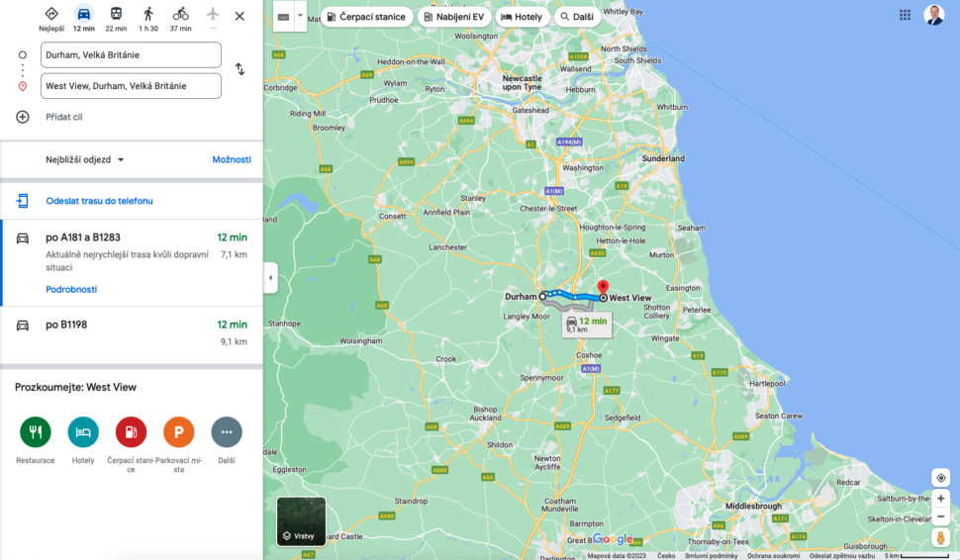
Task: Select the public transit travel mode
Action: (x=116, y=14)
